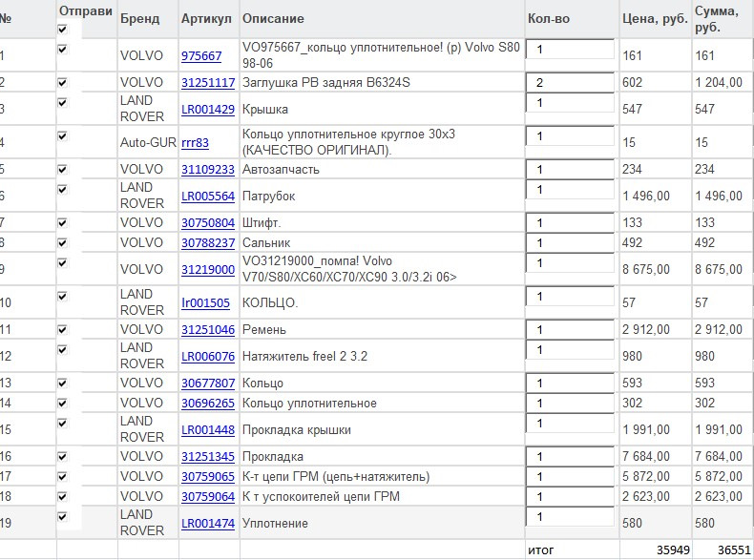Image resolution: width=754 pixels, height=560 pixels.
Task: Open article link 31251117
Action: pos(208,83)
